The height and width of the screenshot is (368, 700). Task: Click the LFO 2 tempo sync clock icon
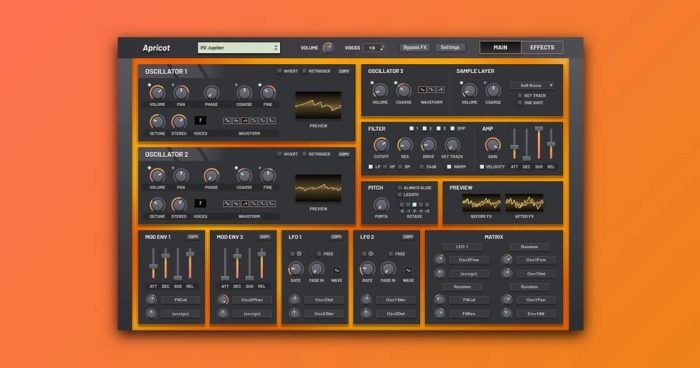[371, 254]
